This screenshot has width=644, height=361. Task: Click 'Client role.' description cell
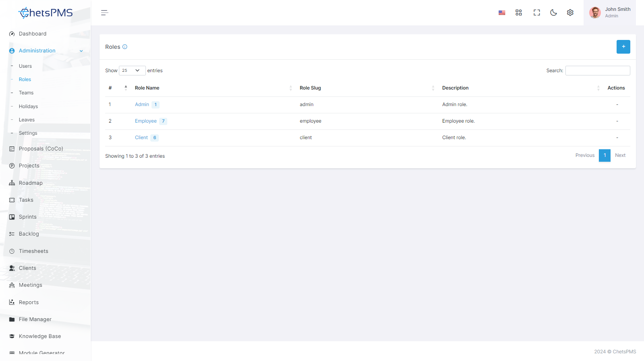click(x=454, y=138)
